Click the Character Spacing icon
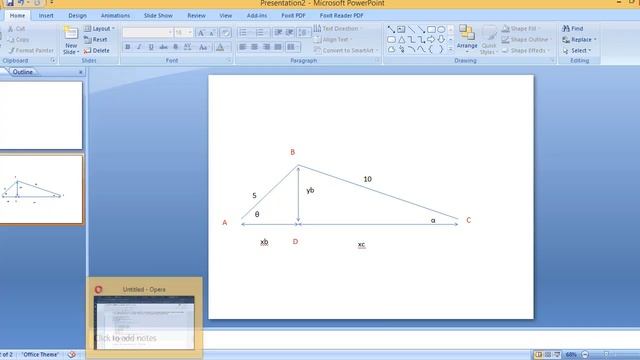The image size is (640, 360). pyautogui.click(x=187, y=47)
